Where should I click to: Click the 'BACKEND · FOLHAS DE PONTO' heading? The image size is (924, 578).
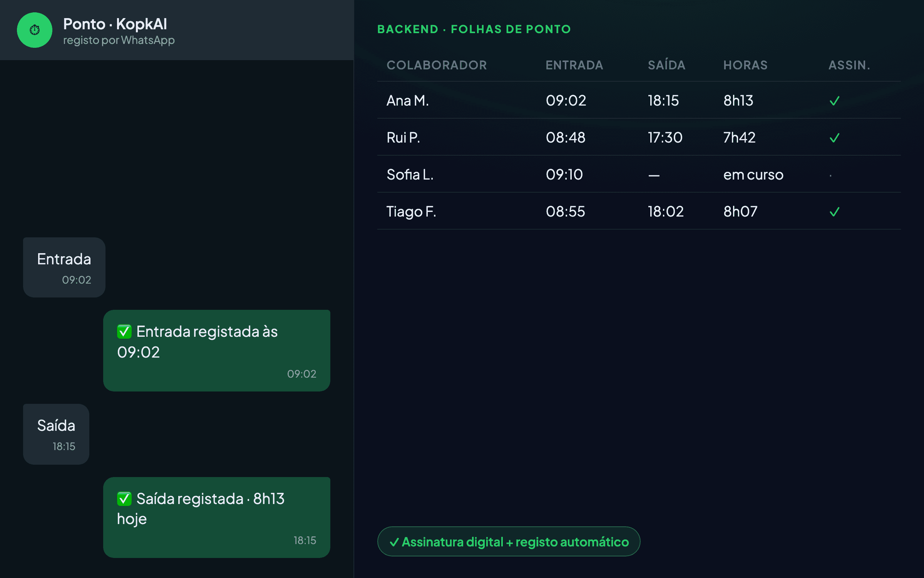(x=474, y=29)
